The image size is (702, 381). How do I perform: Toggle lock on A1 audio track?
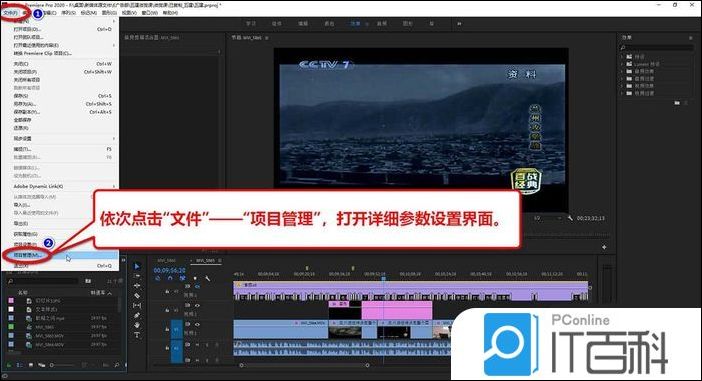pyautogui.click(x=167, y=347)
